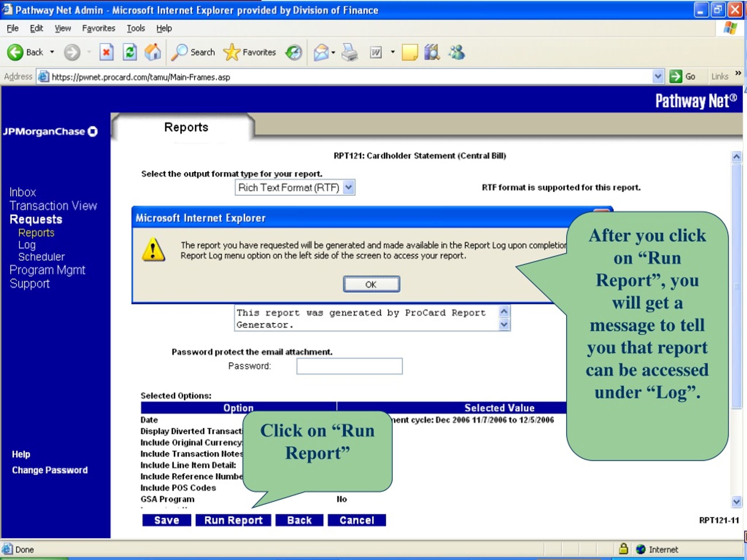Click the page icon in address bar
This screenshot has width=747, height=560.
click(43, 77)
